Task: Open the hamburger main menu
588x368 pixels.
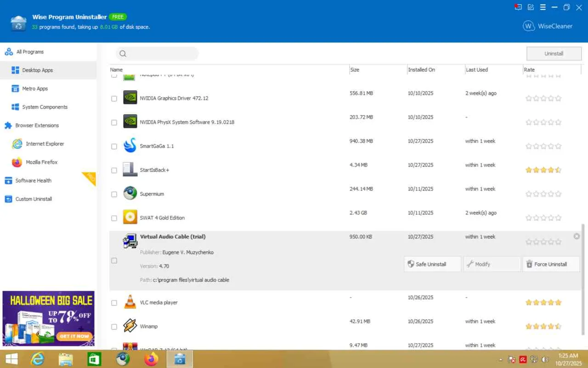Action: 543,7
